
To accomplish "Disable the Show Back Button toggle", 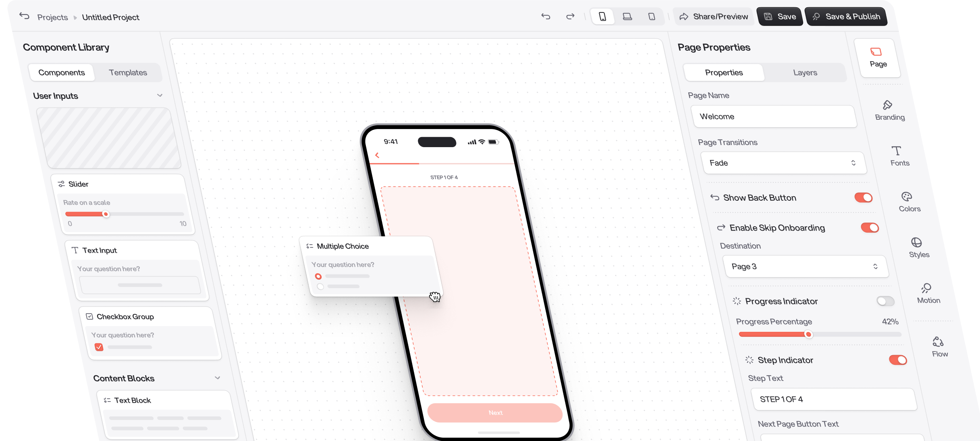I will click(863, 198).
